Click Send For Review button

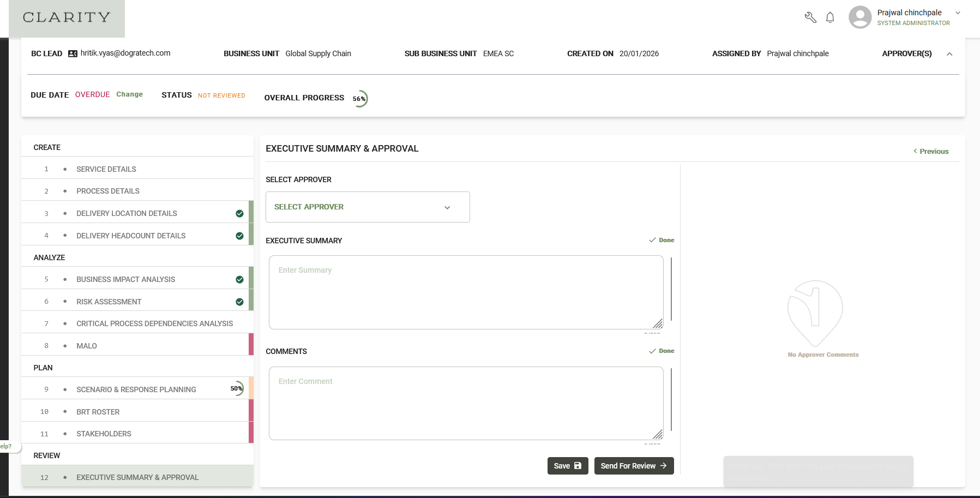tap(634, 466)
